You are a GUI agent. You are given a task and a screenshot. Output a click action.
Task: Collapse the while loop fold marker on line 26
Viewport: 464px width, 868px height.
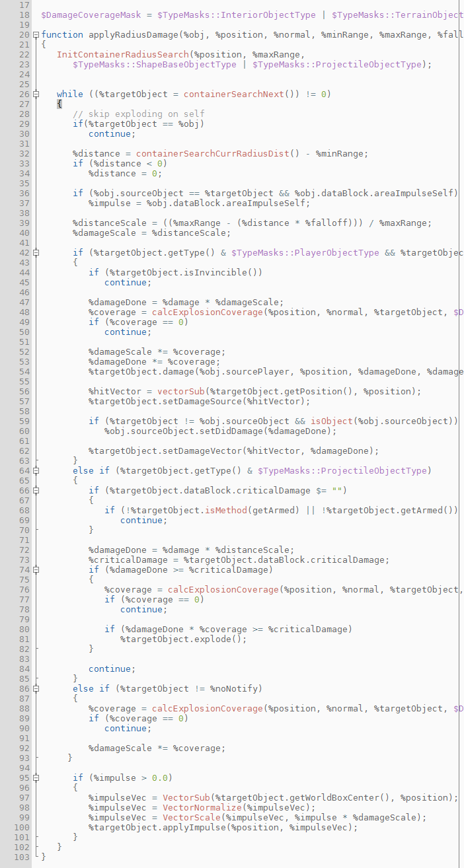(x=36, y=94)
